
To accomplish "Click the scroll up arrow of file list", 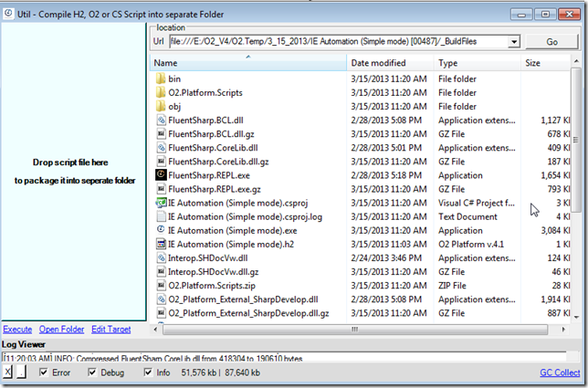I will [576, 61].
